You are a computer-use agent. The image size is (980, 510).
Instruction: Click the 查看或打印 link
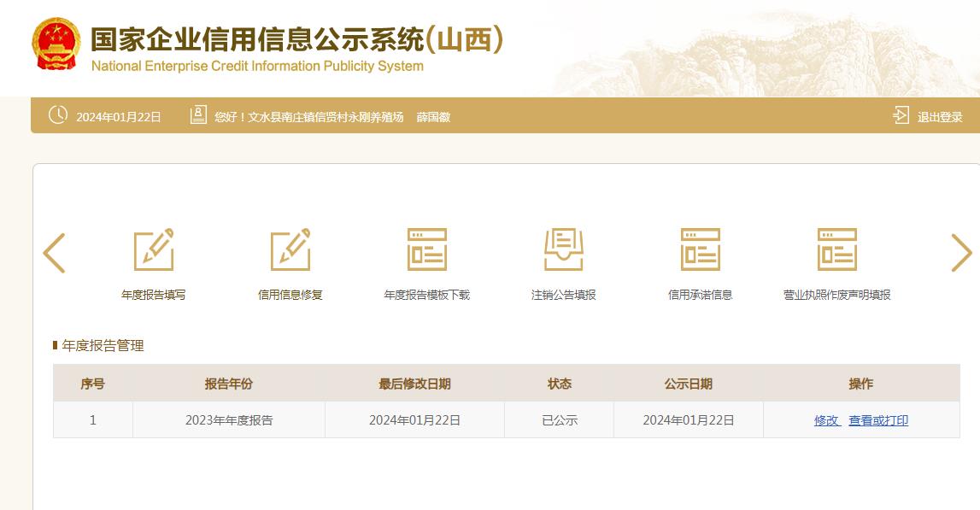click(x=878, y=420)
